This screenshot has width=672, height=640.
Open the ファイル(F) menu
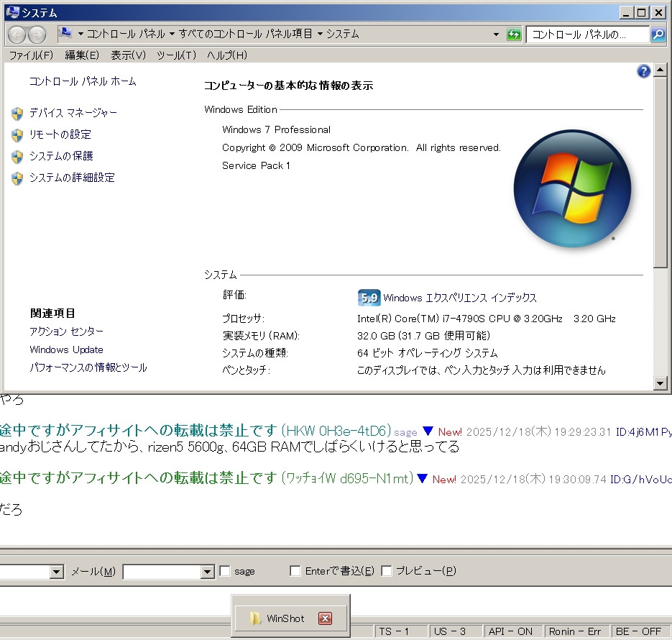click(x=31, y=55)
